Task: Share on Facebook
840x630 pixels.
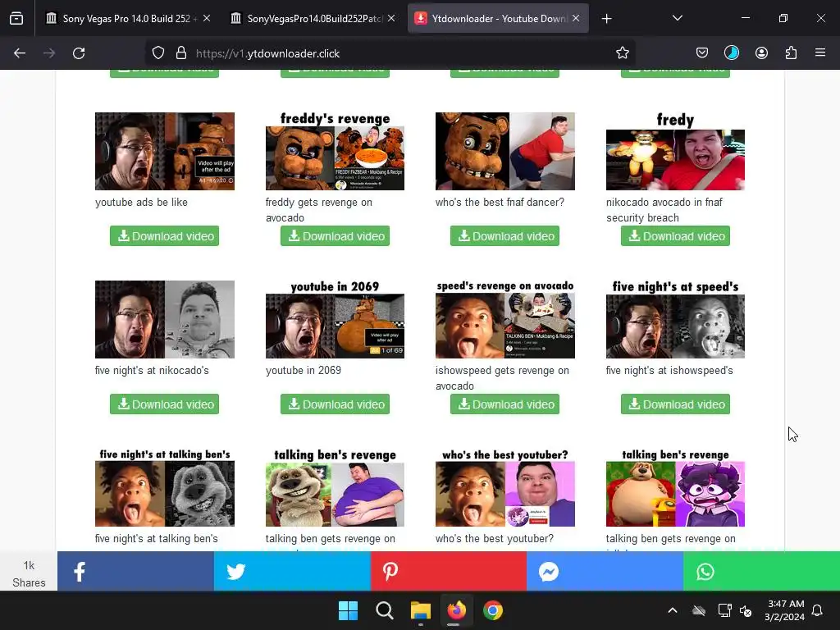Action: 135,571
